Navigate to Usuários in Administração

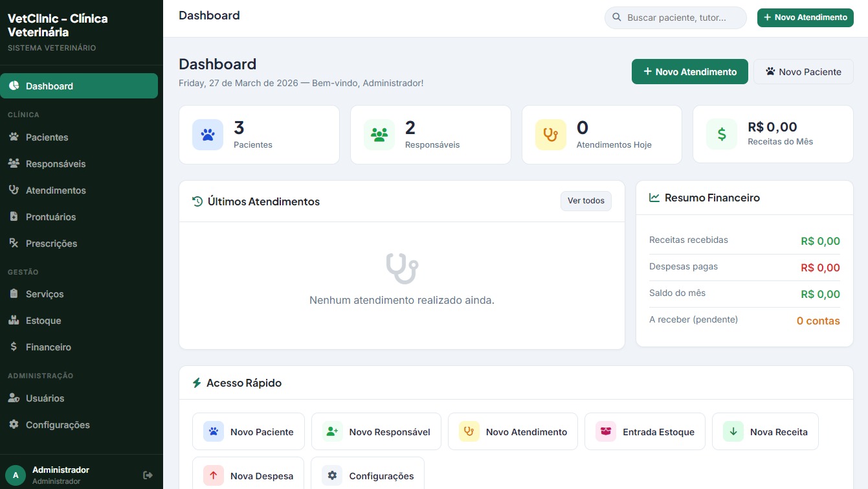pos(45,398)
